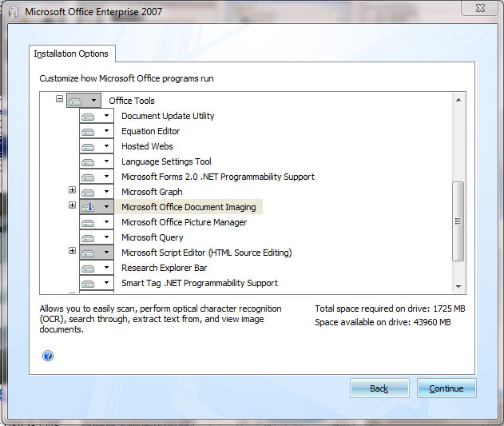
Task: Click the feature list scrollbar thumb
Action: (458, 221)
